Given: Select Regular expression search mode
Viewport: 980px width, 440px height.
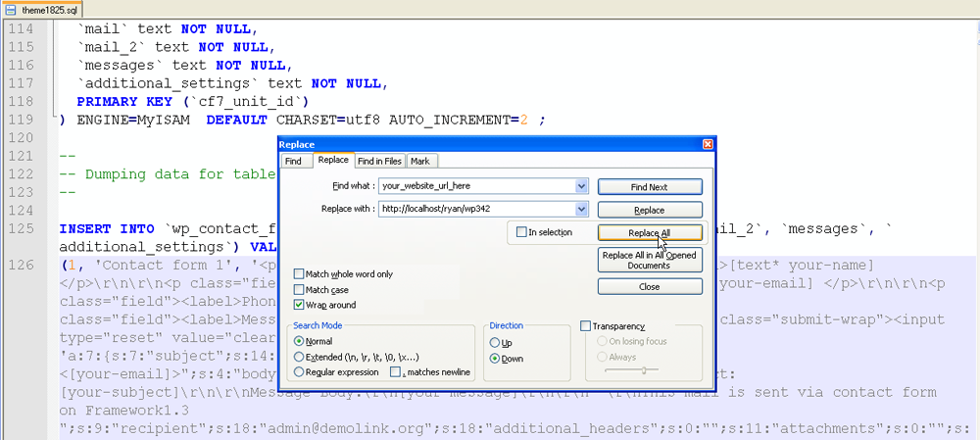Looking at the screenshot, I should 300,372.
